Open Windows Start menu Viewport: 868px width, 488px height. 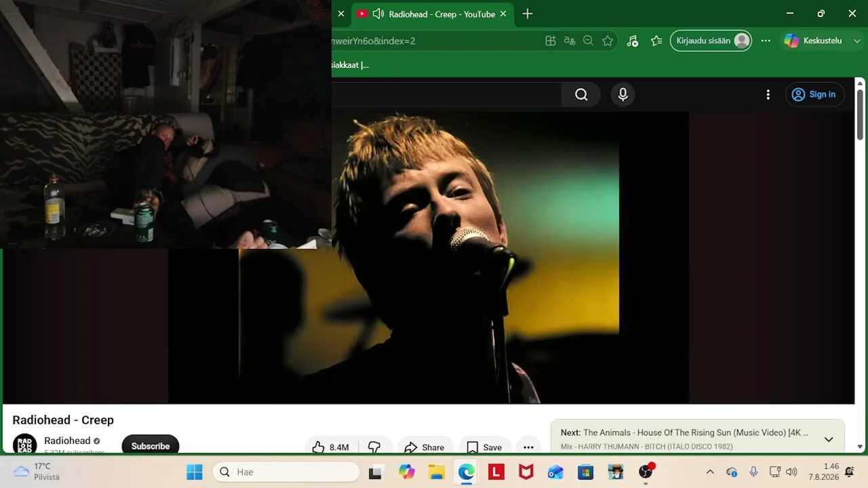pos(195,472)
